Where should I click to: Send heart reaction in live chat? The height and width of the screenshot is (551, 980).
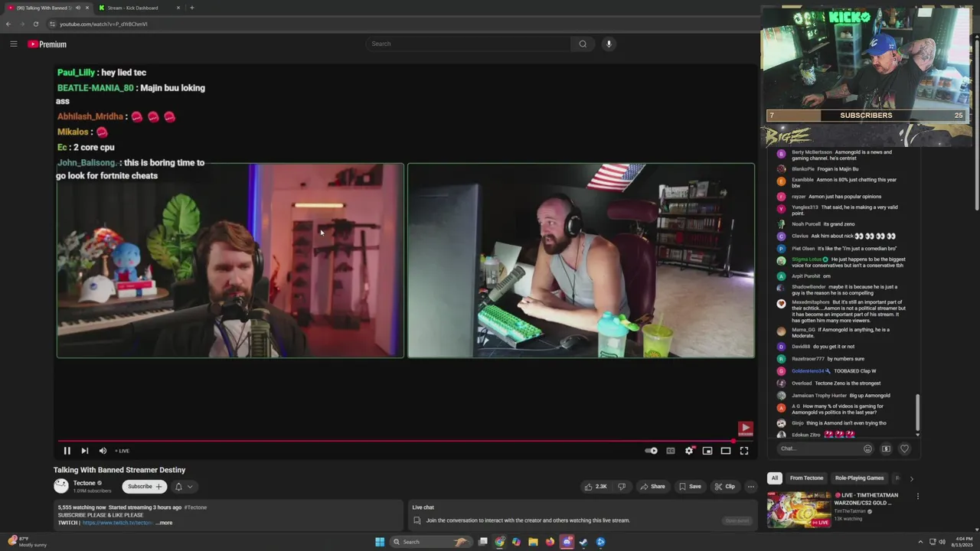[x=904, y=448]
